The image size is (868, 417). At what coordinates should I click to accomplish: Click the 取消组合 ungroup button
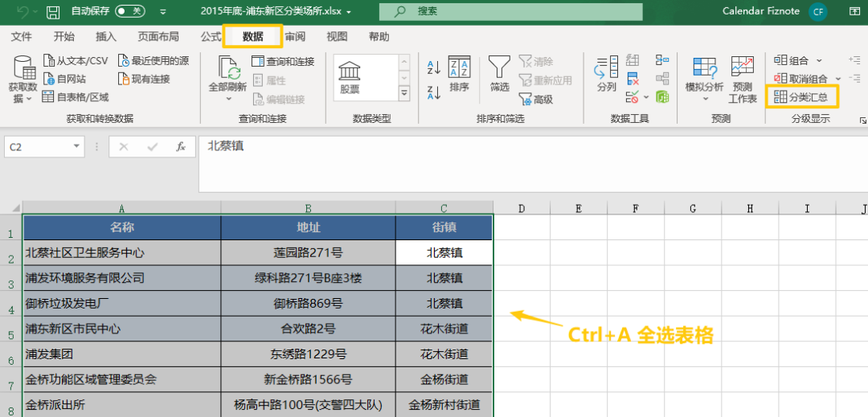pos(800,79)
